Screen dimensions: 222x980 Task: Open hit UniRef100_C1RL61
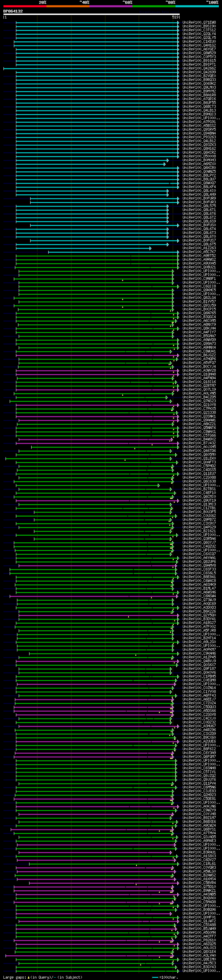click(x=199, y=864)
